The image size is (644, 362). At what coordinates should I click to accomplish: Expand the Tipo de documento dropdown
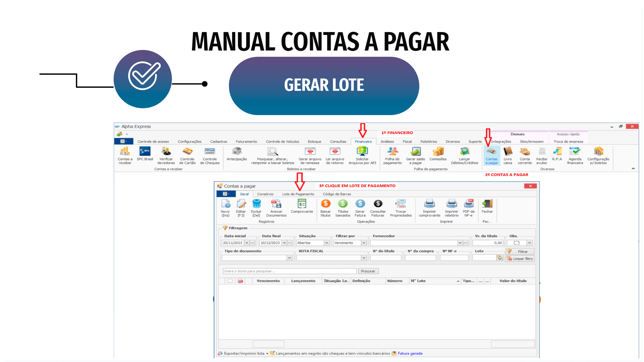click(289, 258)
